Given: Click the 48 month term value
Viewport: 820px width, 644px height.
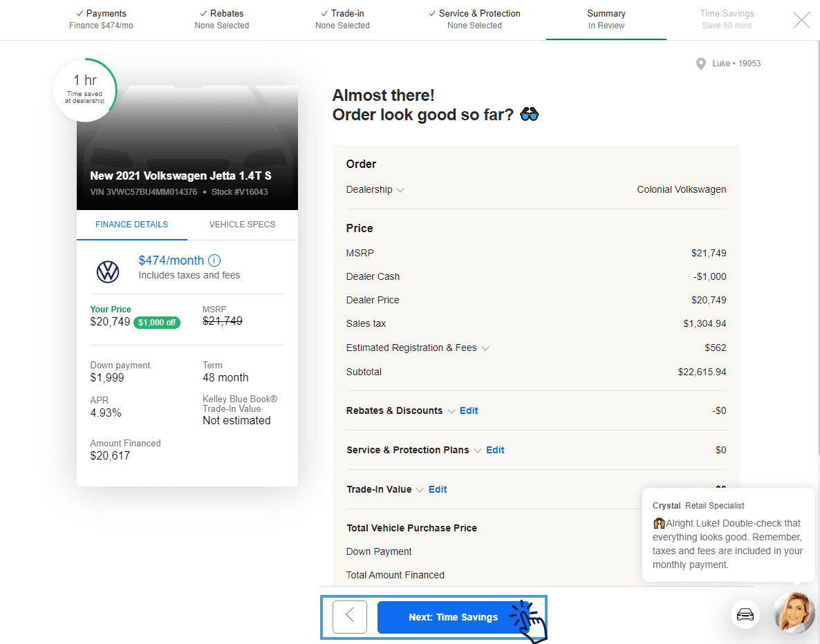Looking at the screenshot, I should [225, 377].
